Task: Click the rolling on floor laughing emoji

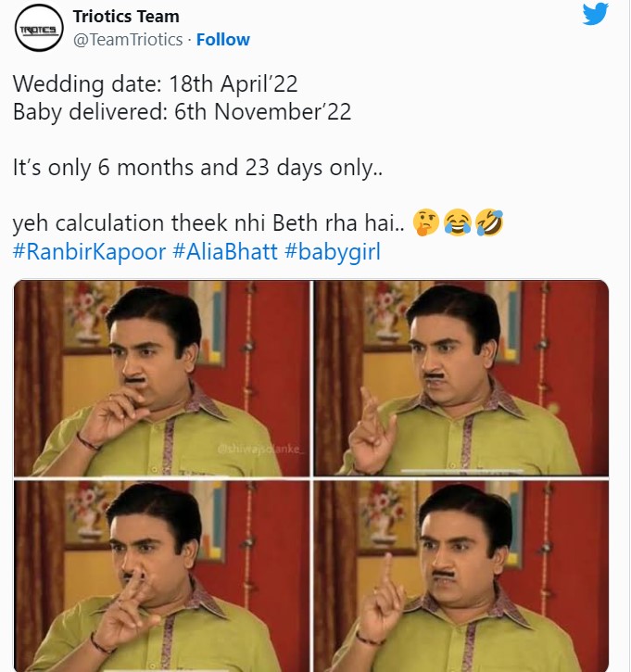Action: [488, 223]
